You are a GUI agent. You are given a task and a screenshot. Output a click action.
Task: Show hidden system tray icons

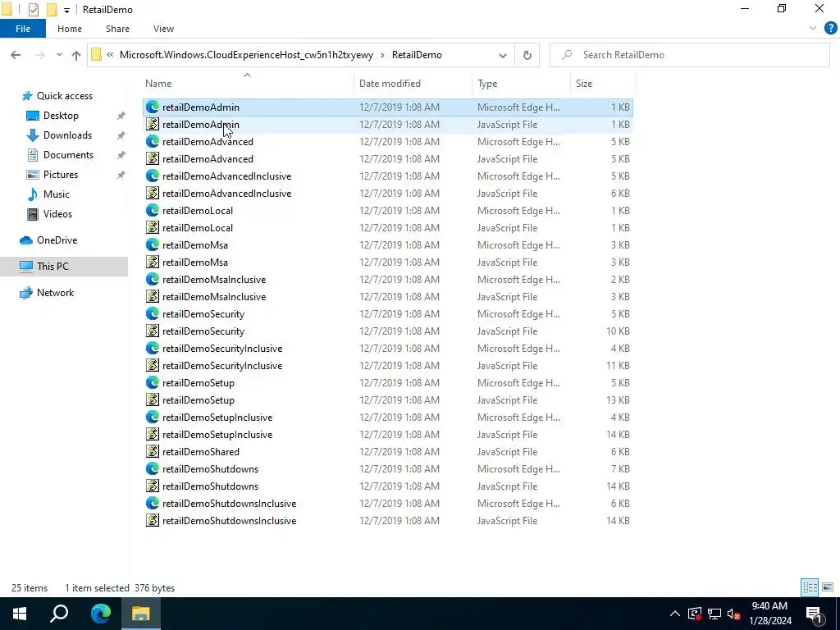(x=675, y=614)
